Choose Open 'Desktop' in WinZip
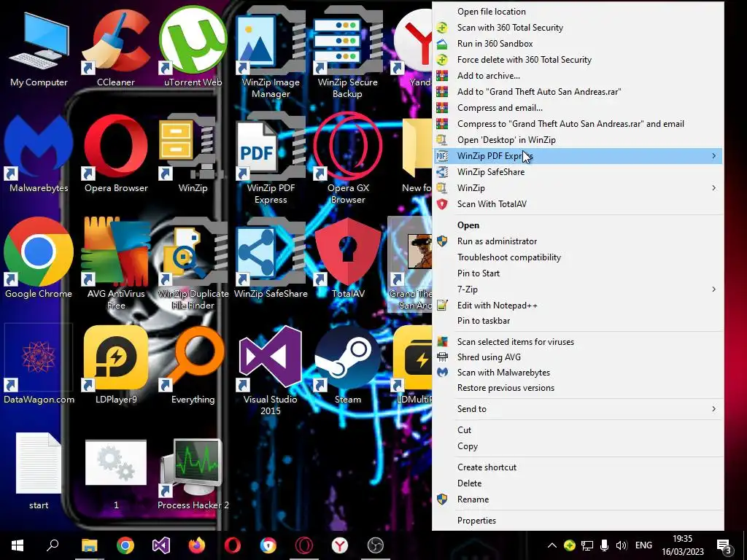747x560 pixels. pos(578,139)
